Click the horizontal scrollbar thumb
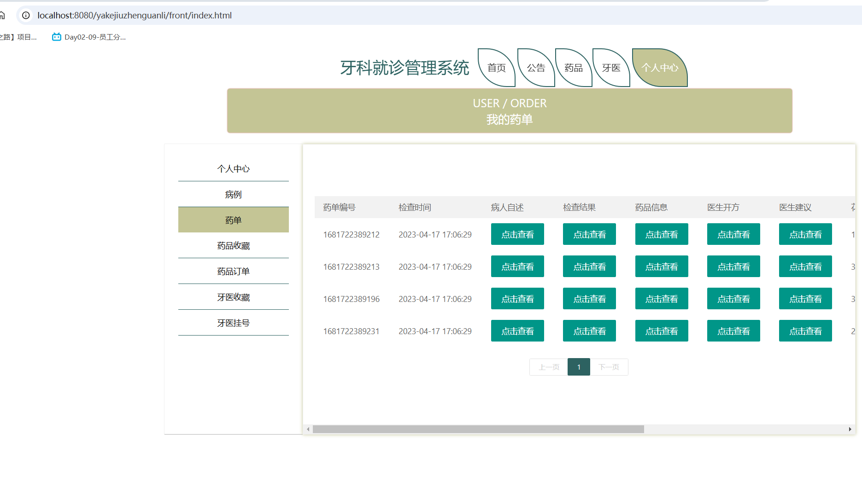 pos(478,429)
